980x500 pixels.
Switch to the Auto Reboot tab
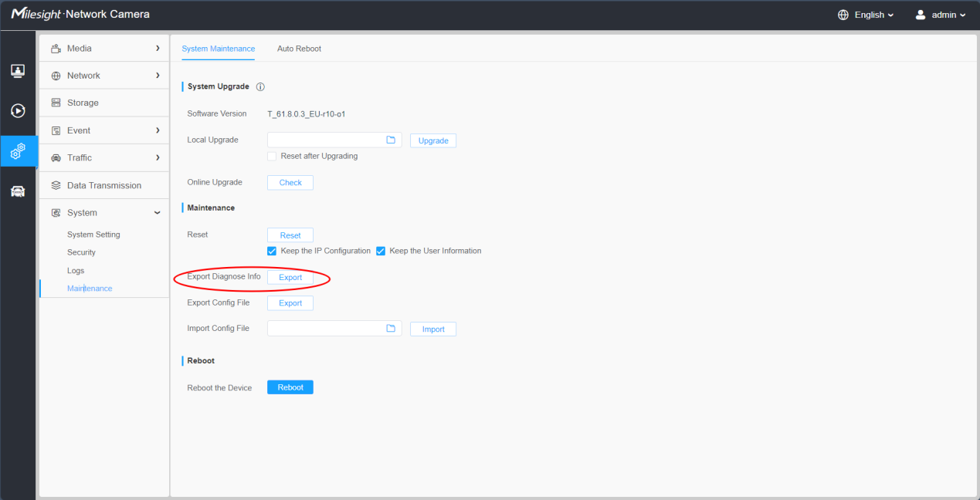pos(299,49)
